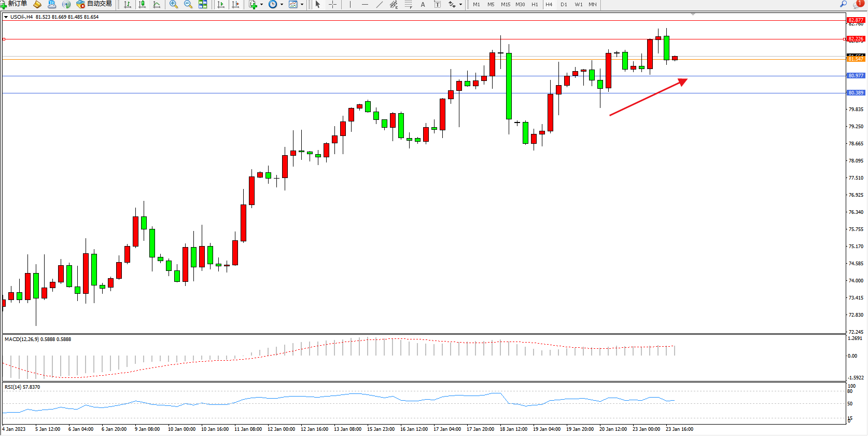Toggle the AutoTrading (自动交易) button
Viewport: 868px width, 436px height.
point(94,4)
